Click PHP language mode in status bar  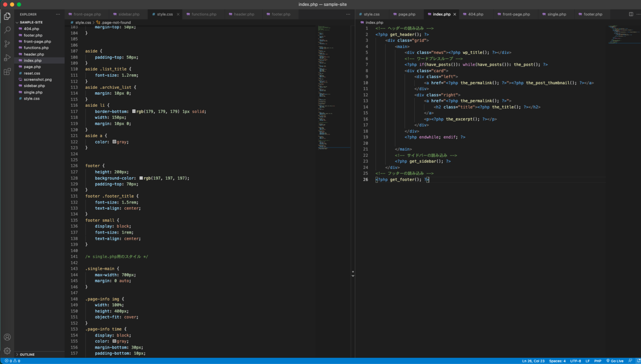click(x=598, y=361)
